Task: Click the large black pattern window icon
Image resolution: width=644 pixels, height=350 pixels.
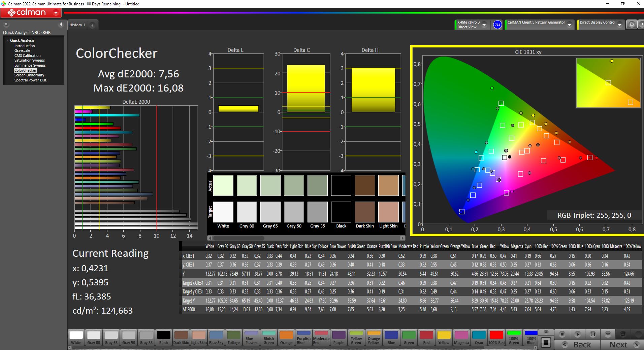Action: [x=546, y=343]
